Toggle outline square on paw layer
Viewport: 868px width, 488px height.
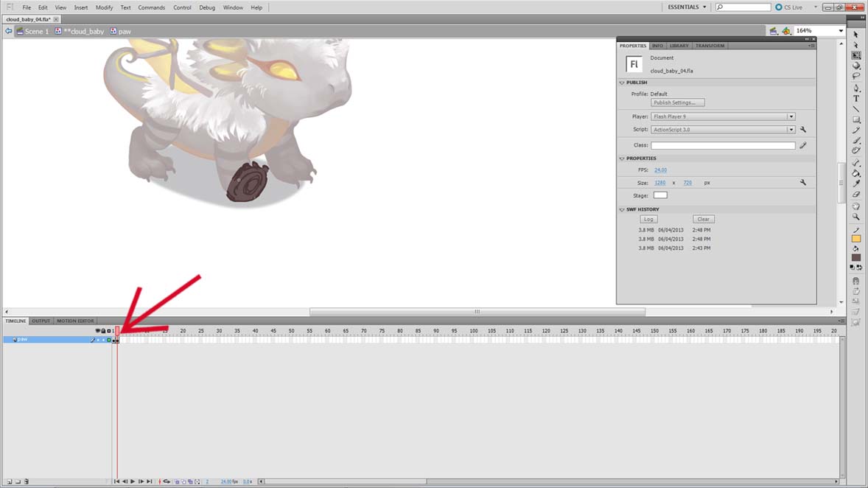[x=109, y=340]
